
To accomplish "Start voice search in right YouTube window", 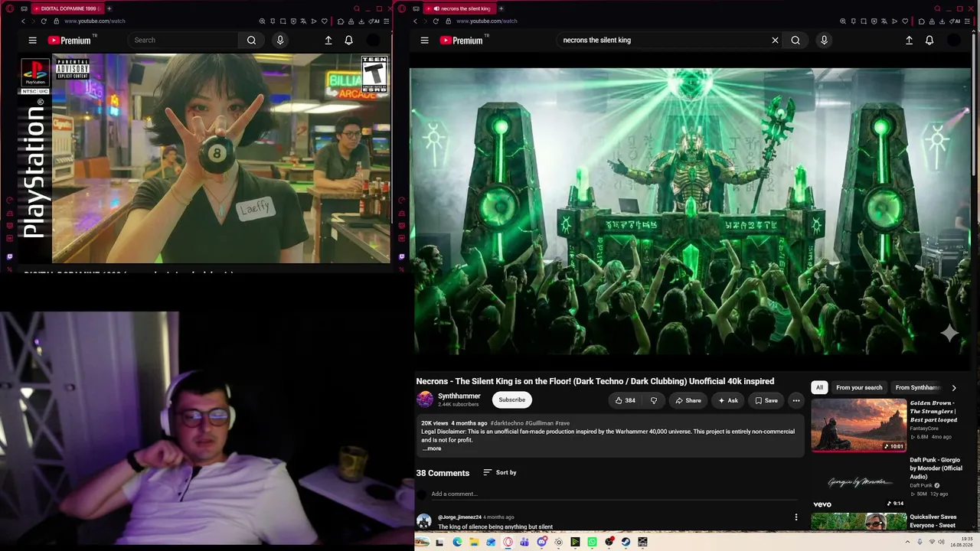I will tap(824, 41).
